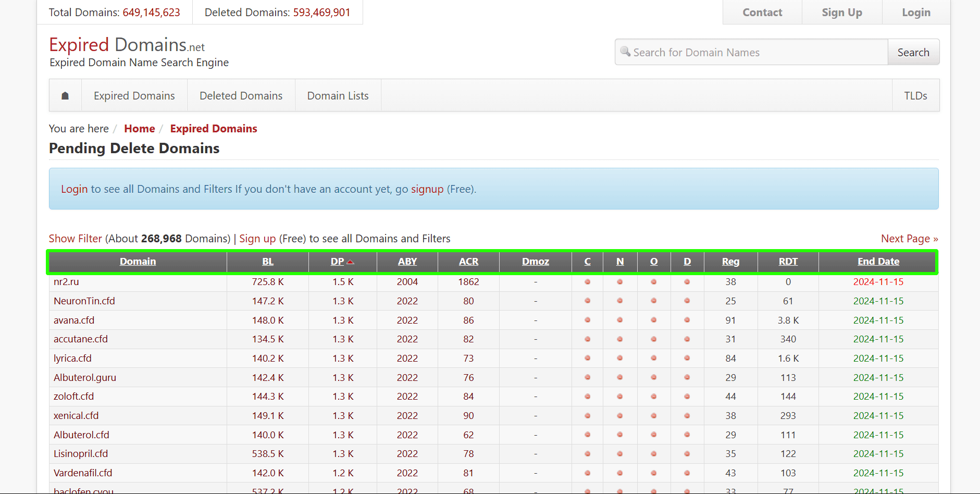980x494 pixels.
Task: Click zoloft.cfd red dot under D column
Action: tap(687, 397)
